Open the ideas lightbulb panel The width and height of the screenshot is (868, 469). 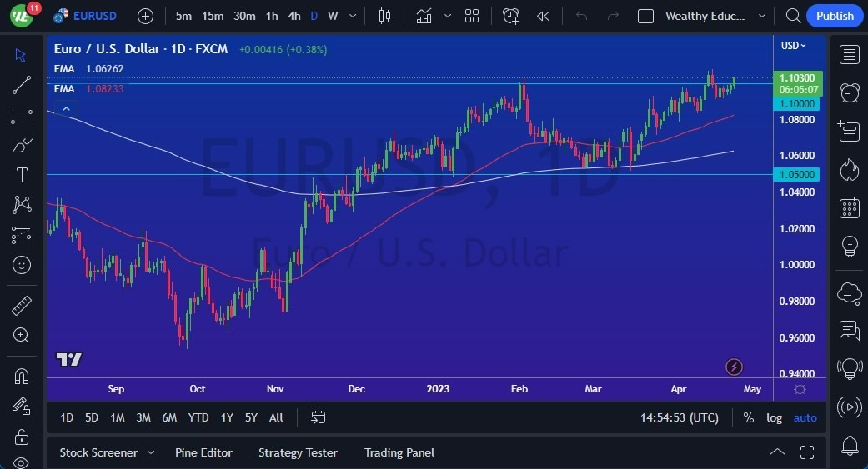click(849, 246)
